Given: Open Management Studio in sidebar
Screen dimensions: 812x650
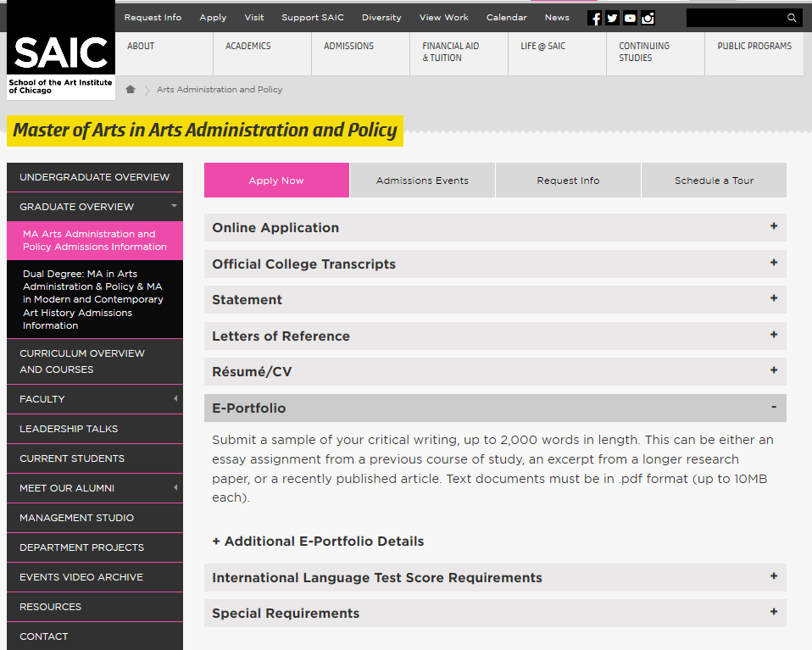Looking at the screenshot, I should click(95, 518).
